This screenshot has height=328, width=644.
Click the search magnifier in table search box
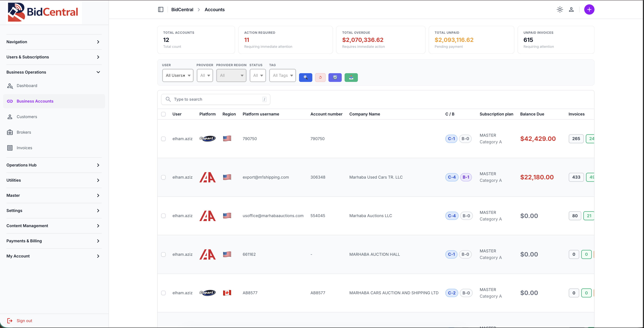click(x=168, y=99)
